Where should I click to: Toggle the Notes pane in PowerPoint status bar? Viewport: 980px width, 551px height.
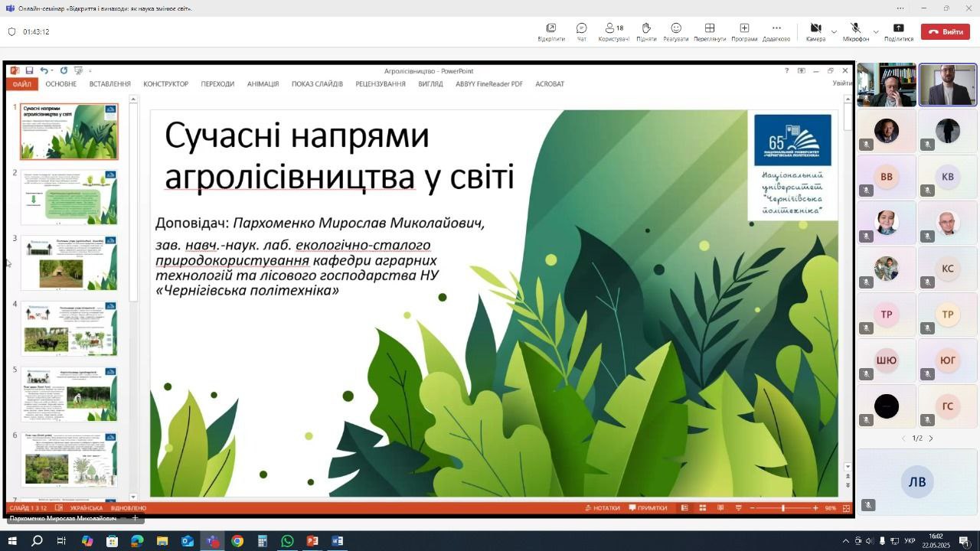(x=603, y=508)
